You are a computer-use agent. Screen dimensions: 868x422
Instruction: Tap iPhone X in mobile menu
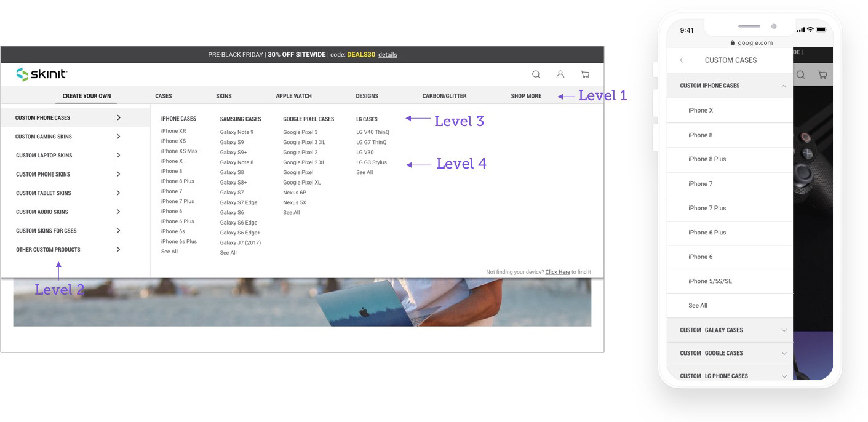click(730, 111)
